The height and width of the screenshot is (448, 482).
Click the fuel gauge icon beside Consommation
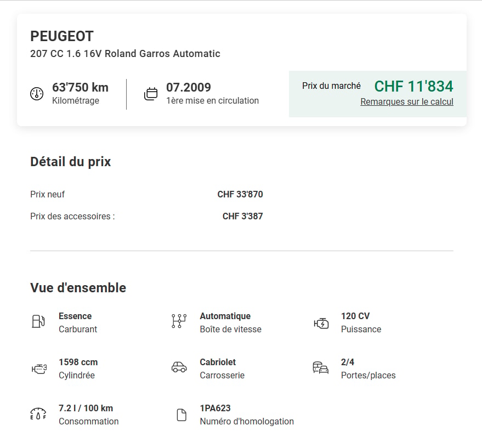(x=38, y=414)
